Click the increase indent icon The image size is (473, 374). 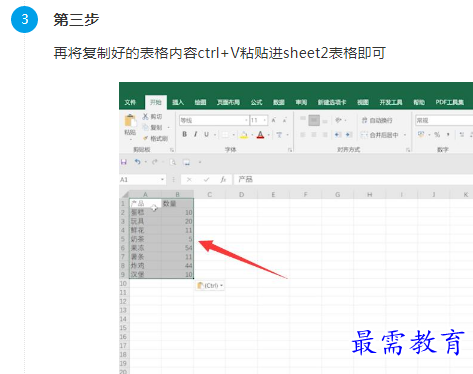point(349,135)
